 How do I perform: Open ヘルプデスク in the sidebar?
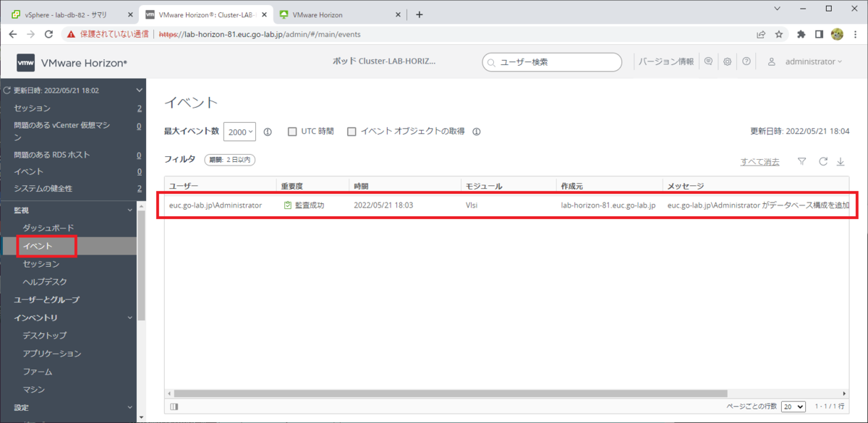44,281
